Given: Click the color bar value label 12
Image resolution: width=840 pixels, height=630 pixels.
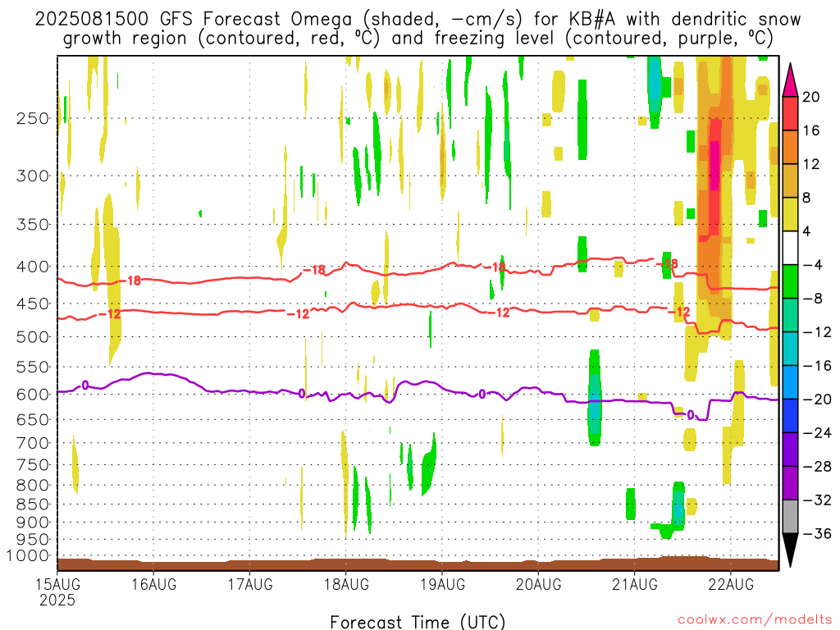Looking at the screenshot, I should (811, 164).
